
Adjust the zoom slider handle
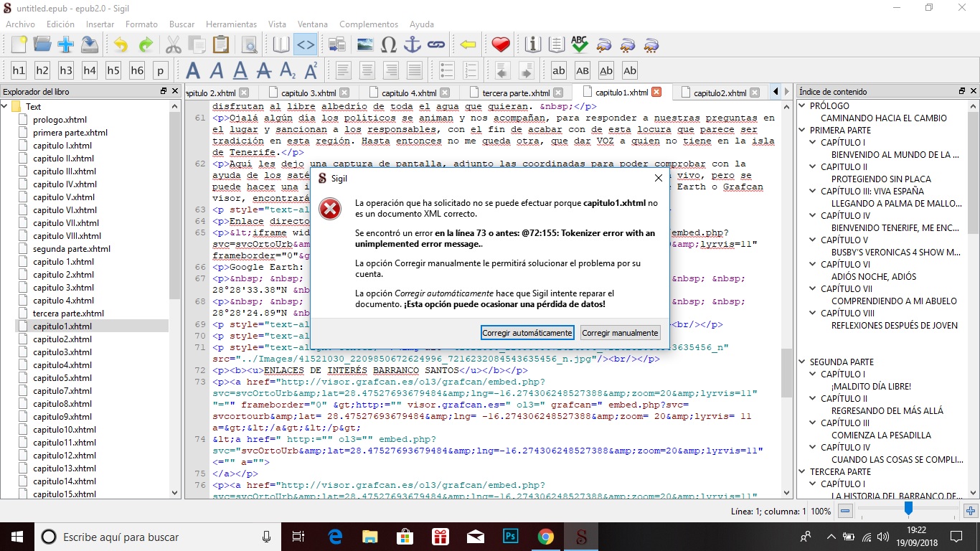(x=908, y=509)
